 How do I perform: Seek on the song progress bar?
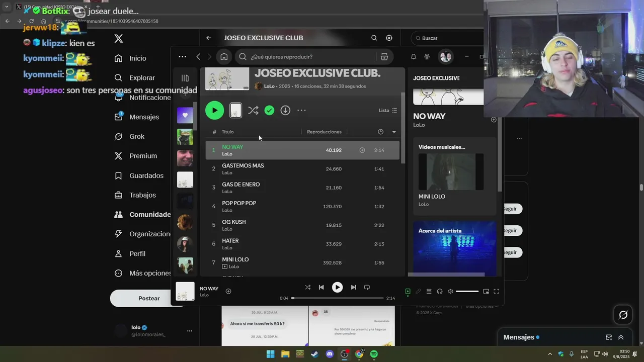pyautogui.click(x=337, y=298)
